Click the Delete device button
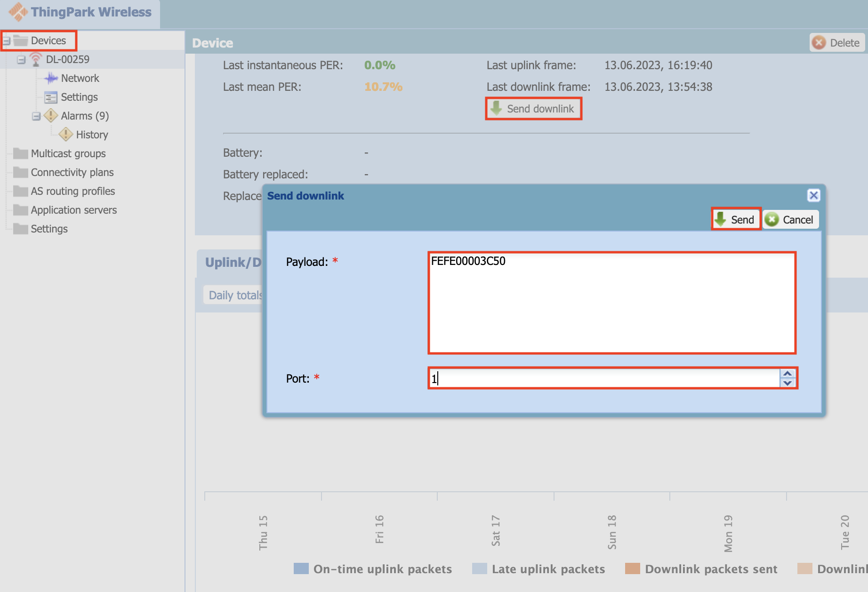868x592 pixels. [837, 43]
